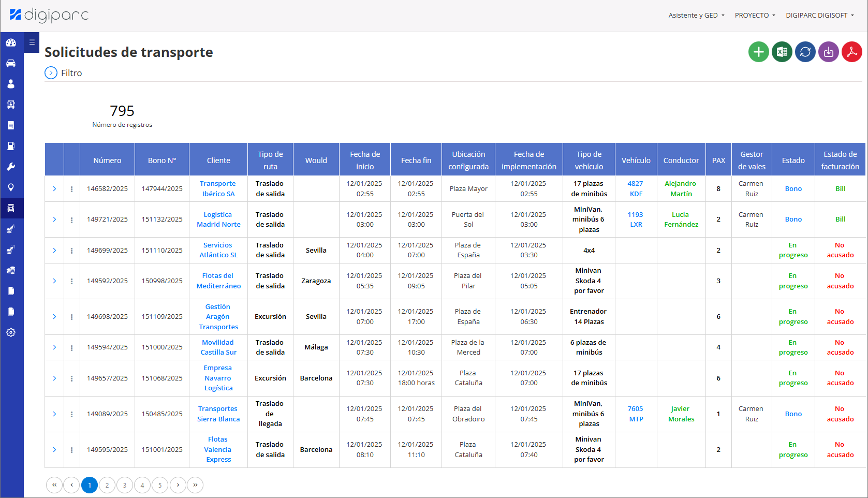Click the purple download icon
This screenshot has height=498, width=868.
828,52
